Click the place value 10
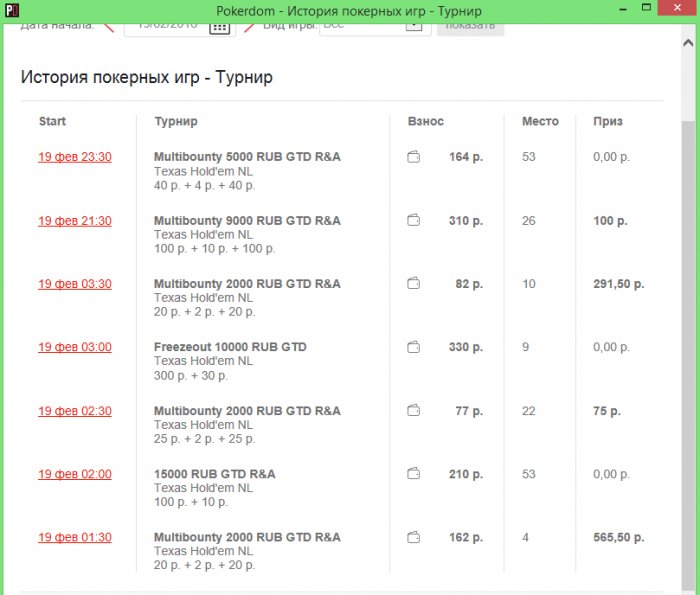Screen dimensions: 700x595 529,284
